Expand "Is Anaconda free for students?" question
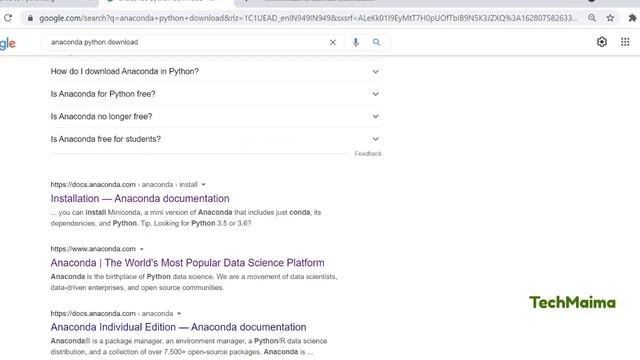Viewport: 640px width, 360px height. point(215,139)
